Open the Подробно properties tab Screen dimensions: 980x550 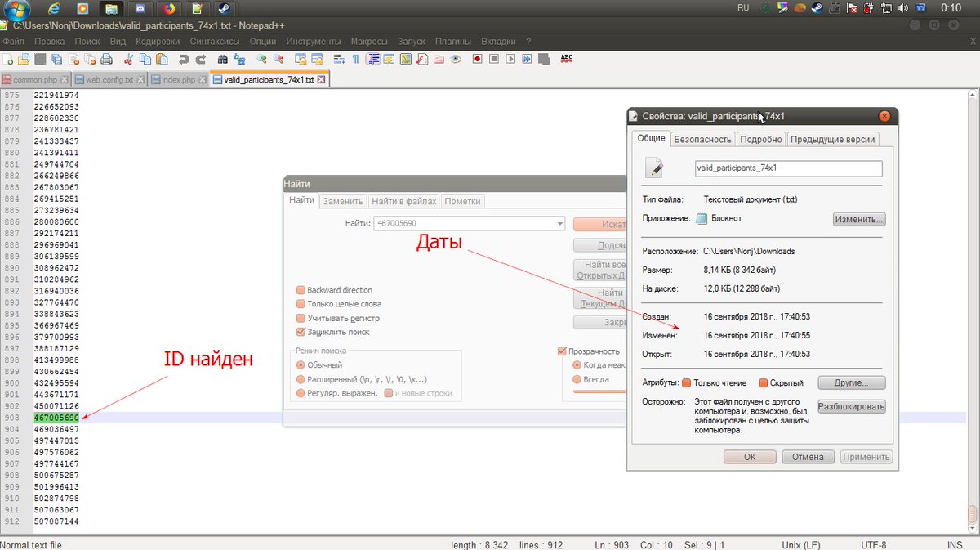(x=761, y=139)
